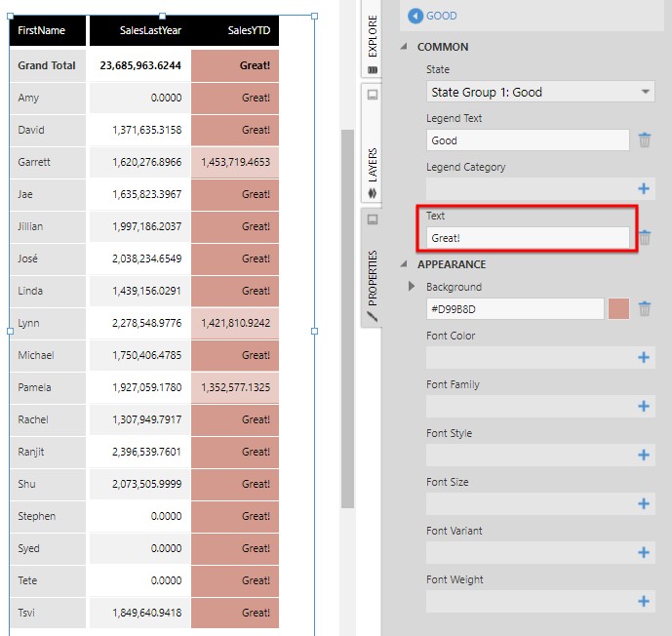
Task: Add a Font Family with plus icon
Action: pyautogui.click(x=644, y=407)
